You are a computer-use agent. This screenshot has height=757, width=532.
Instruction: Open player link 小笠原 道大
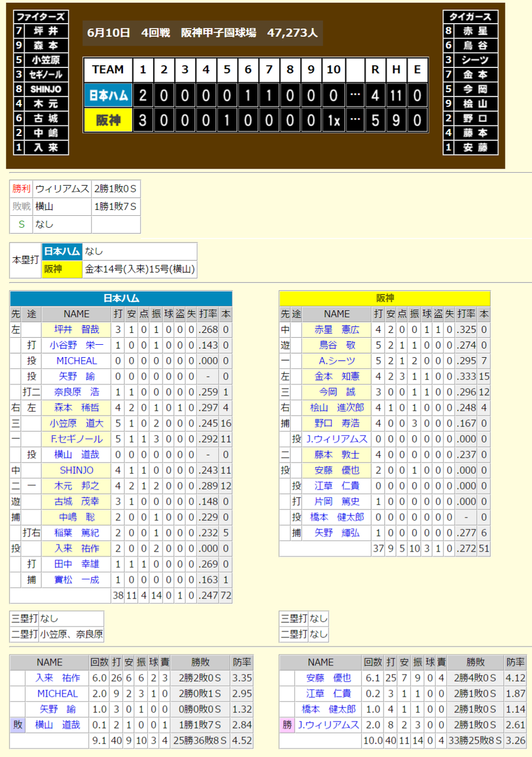[76, 423]
